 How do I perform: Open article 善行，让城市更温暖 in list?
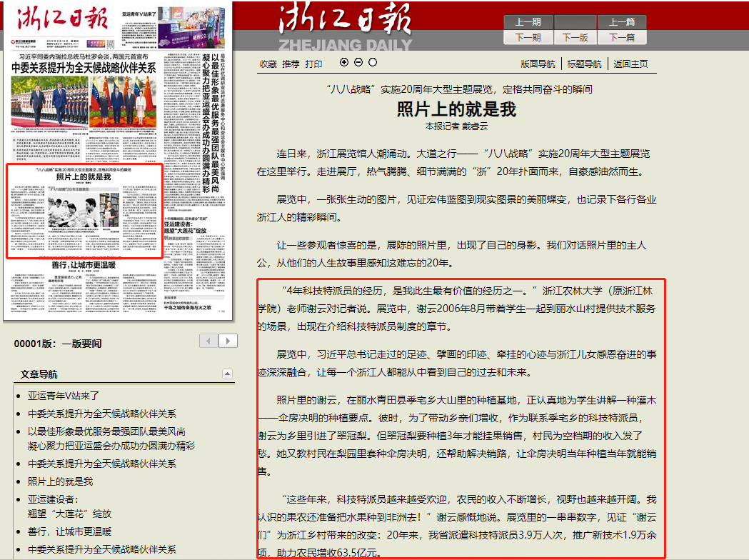(70, 531)
